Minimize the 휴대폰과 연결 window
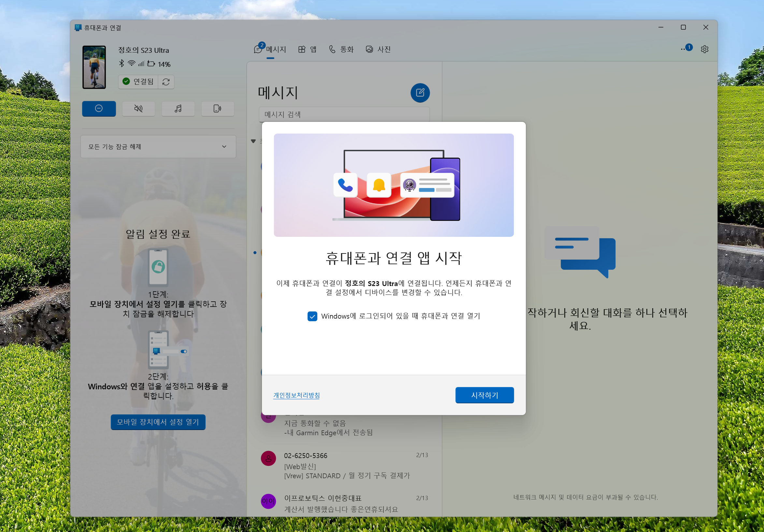 [661, 27]
